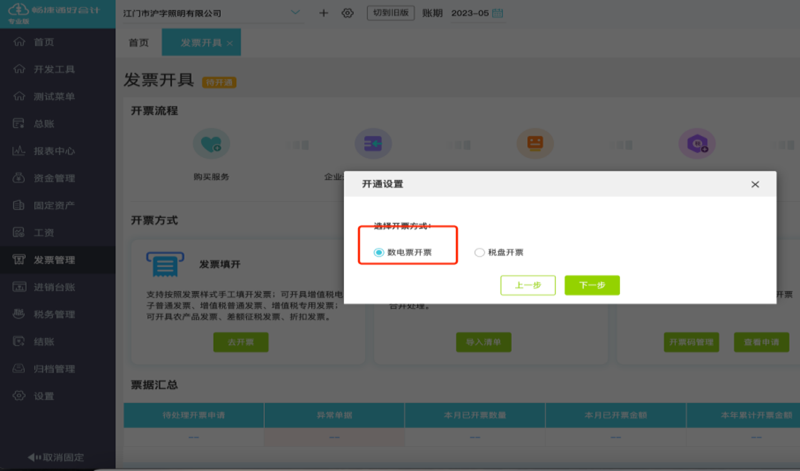The height and width of the screenshot is (471, 800).
Task: Go back with the 上一步 button
Action: point(528,285)
